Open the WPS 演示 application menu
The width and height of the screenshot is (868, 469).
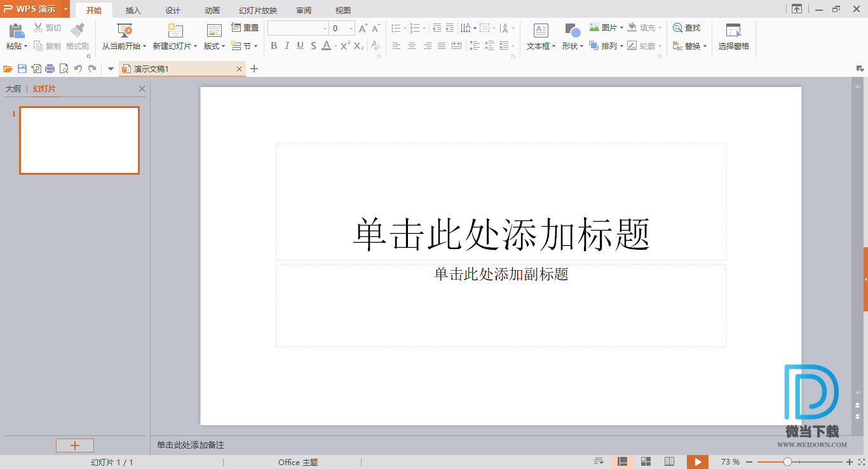tap(35, 9)
